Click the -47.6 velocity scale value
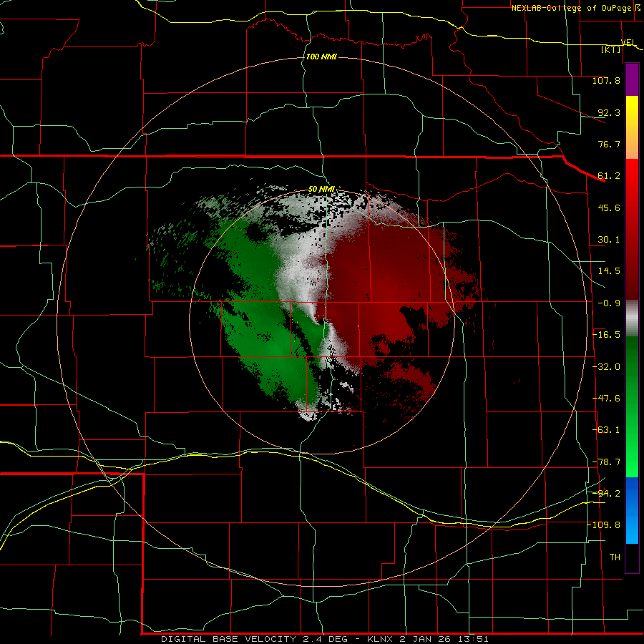644x644 pixels. pyautogui.click(x=606, y=399)
